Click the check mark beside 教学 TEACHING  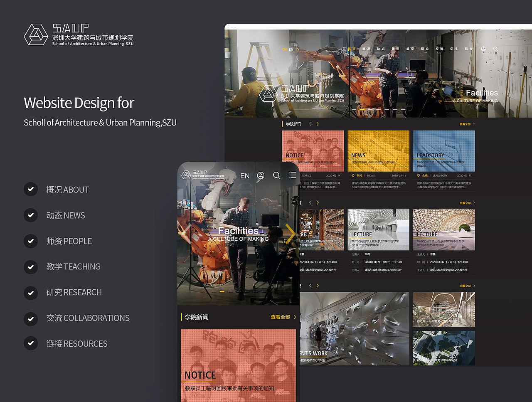[31, 266]
